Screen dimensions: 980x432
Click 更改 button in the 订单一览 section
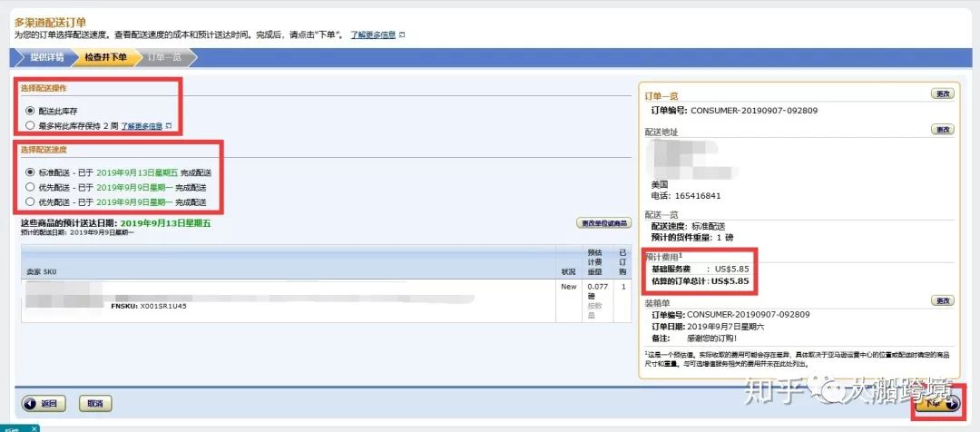pos(943,93)
